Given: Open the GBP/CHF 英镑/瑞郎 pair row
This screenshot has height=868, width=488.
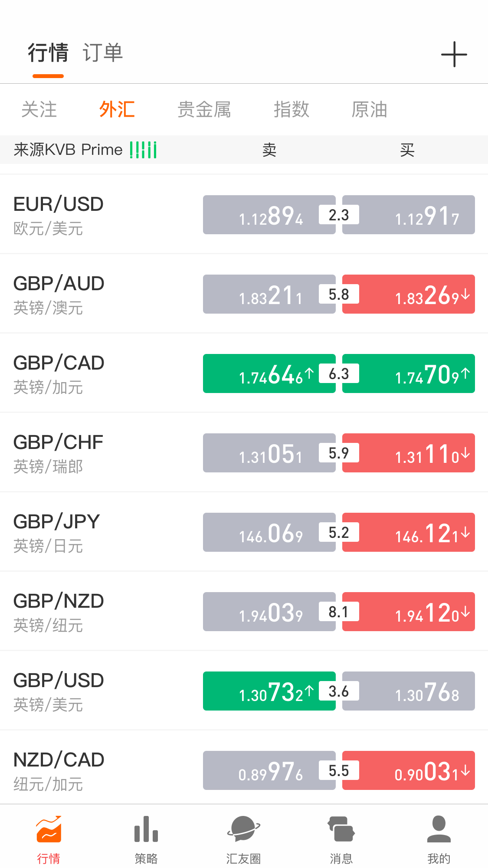Looking at the screenshot, I should (x=59, y=453).
